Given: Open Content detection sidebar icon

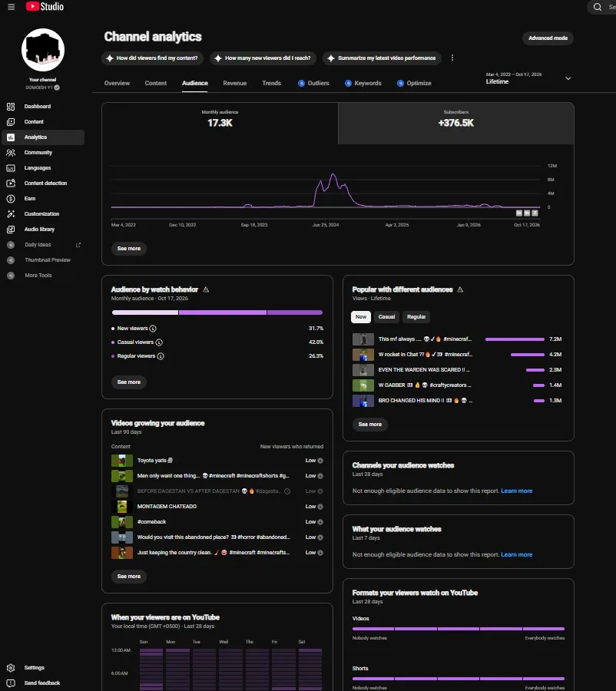Looking at the screenshot, I should [x=11, y=183].
